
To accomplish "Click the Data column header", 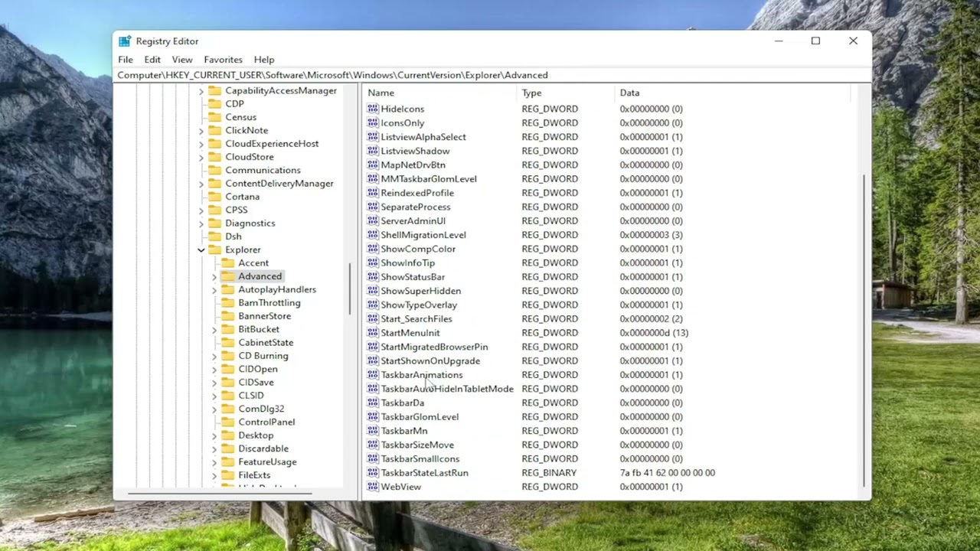I will tap(733, 93).
